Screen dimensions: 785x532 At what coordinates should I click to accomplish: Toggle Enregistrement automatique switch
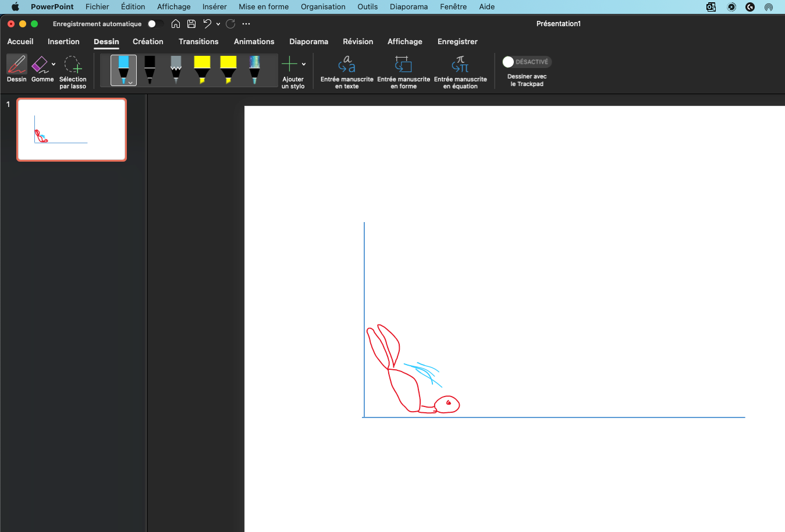pos(155,24)
